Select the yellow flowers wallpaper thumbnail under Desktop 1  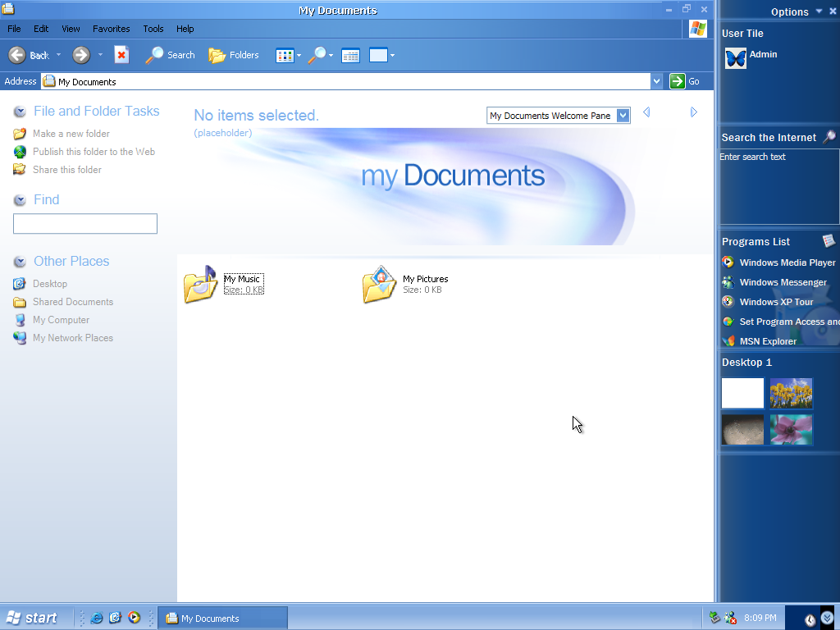click(791, 393)
